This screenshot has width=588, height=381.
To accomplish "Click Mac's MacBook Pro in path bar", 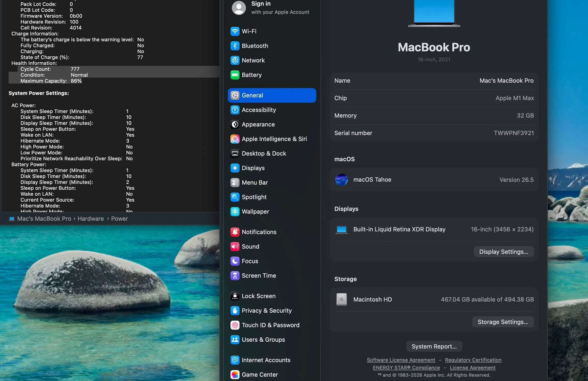I will pyautogui.click(x=40, y=219).
